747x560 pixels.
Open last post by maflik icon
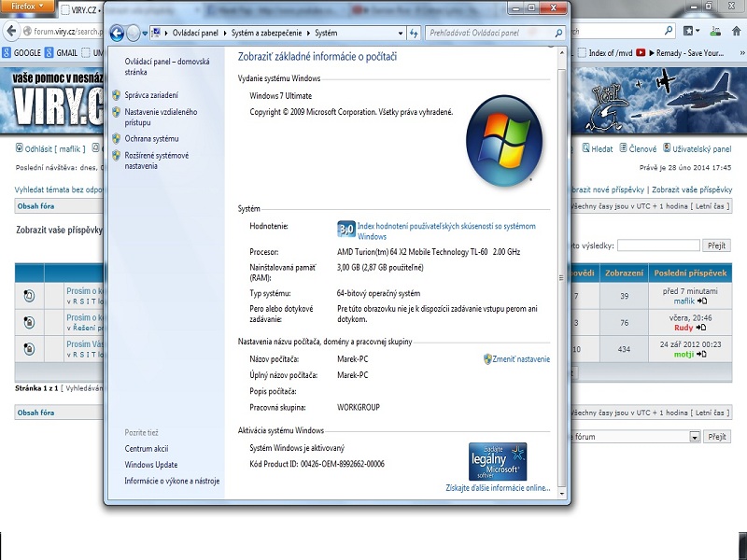click(702, 301)
